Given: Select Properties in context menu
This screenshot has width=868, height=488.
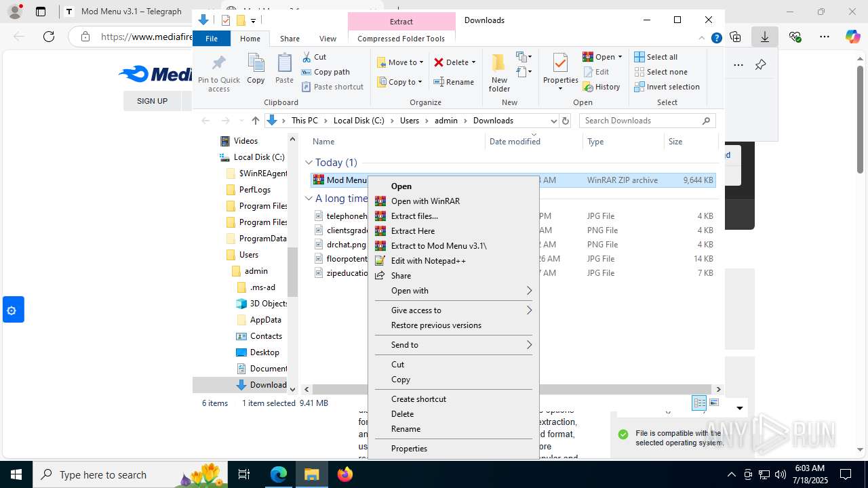Looking at the screenshot, I should 453,449.
